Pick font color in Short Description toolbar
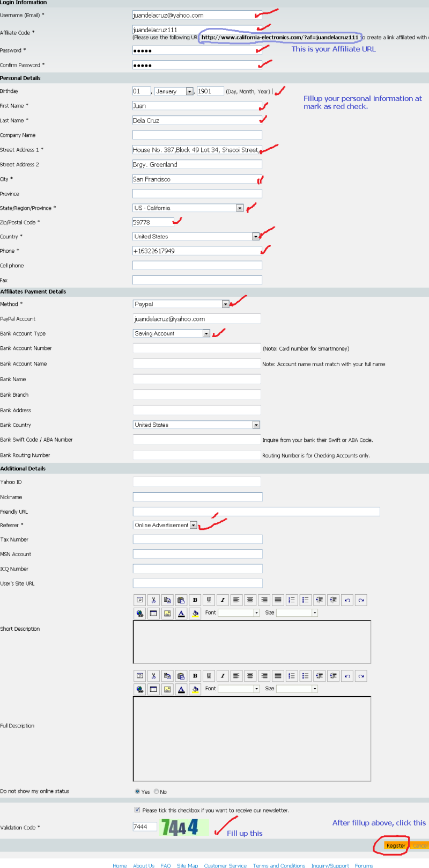Screen dimensions: 429x868 tap(181, 613)
